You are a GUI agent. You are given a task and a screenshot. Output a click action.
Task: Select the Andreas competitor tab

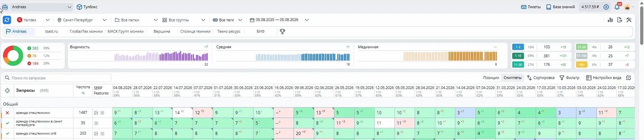[x=19, y=32]
